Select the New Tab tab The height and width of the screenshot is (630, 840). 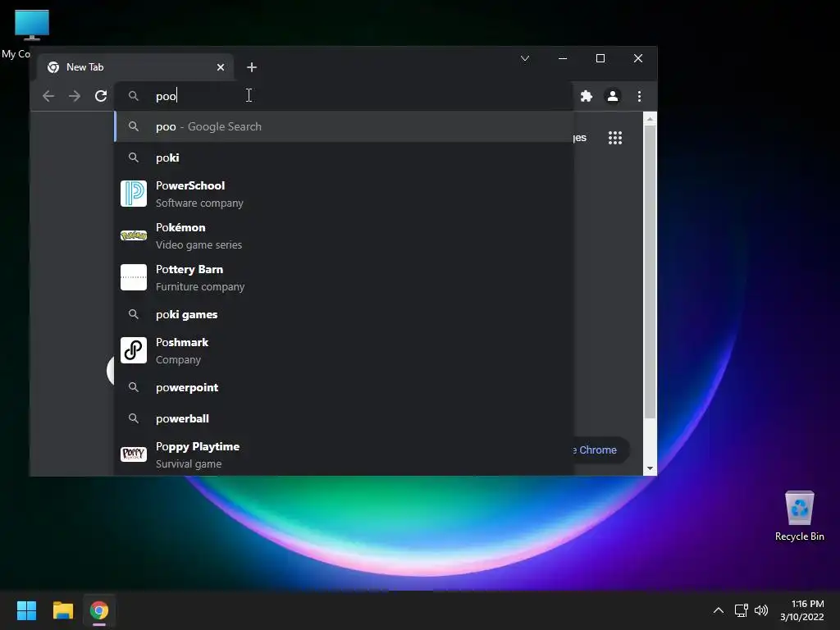tap(135, 67)
